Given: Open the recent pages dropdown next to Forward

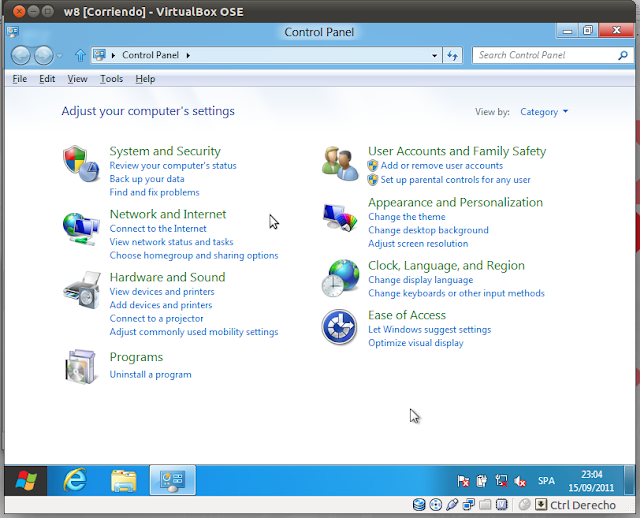Looking at the screenshot, I should coord(60,56).
